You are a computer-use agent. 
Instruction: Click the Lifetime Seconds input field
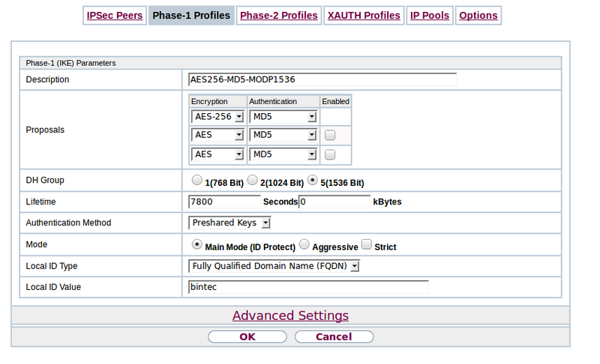(x=224, y=202)
